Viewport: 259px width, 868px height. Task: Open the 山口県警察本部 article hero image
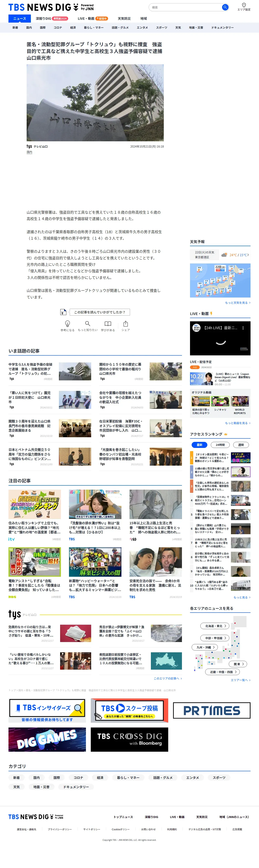[95, 103]
